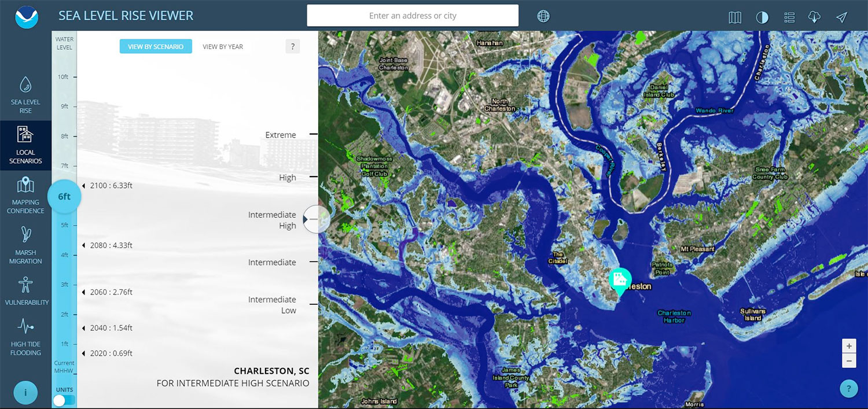
Task: Click the 6ft water level slider handle
Action: click(64, 196)
